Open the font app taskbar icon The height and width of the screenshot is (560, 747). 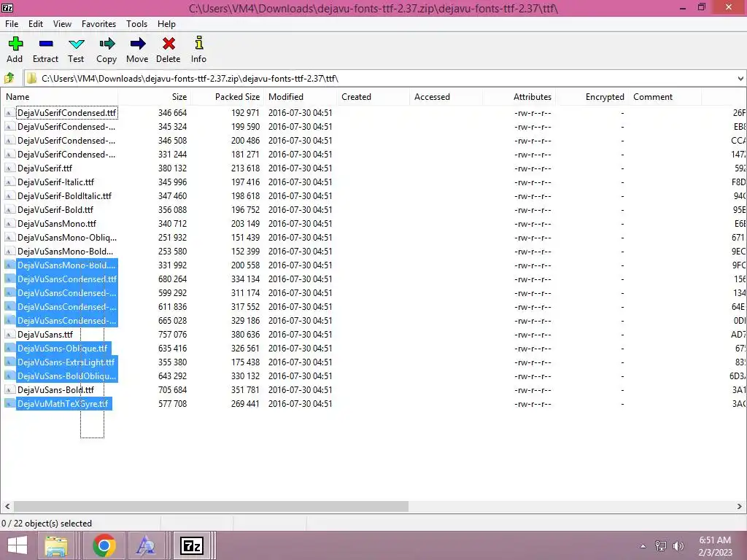145,545
